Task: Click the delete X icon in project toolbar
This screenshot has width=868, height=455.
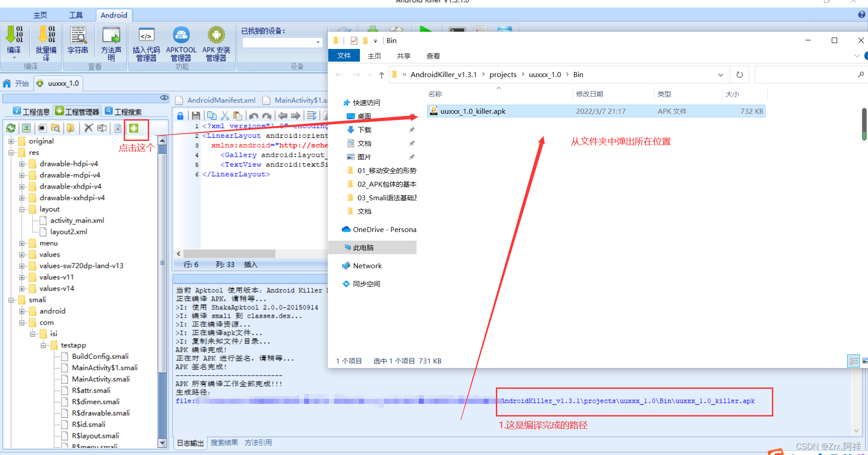Action: (x=88, y=128)
